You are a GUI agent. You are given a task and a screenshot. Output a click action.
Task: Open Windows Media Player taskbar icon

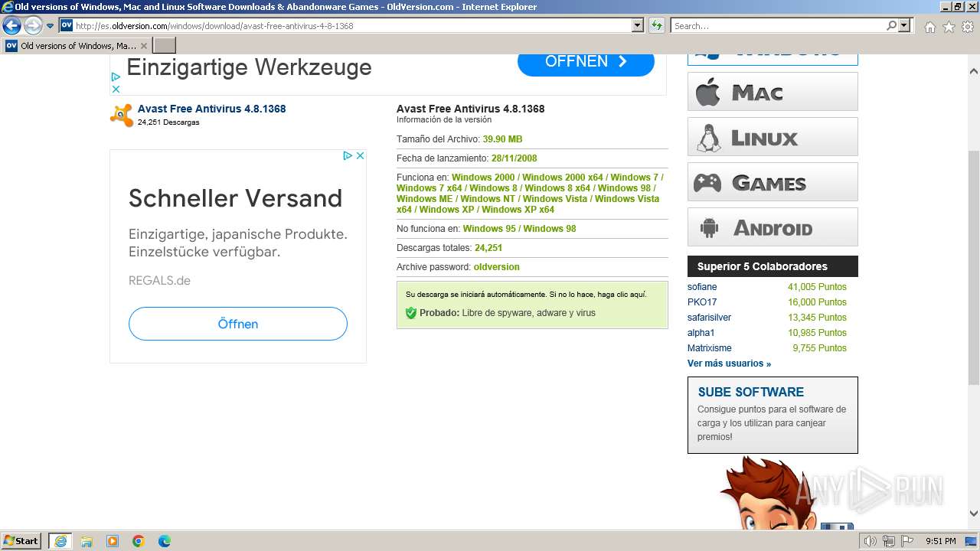pyautogui.click(x=113, y=541)
